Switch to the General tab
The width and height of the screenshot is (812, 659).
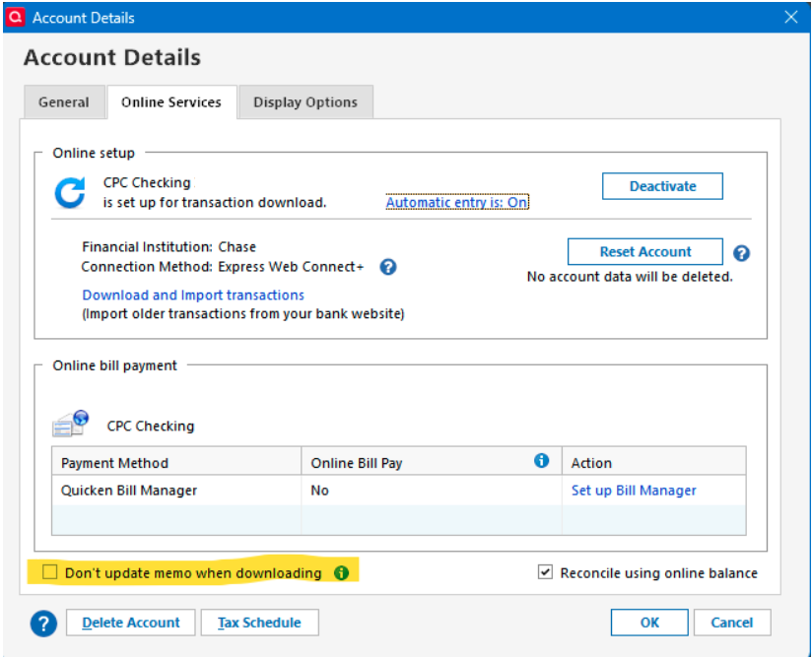pyautogui.click(x=64, y=102)
